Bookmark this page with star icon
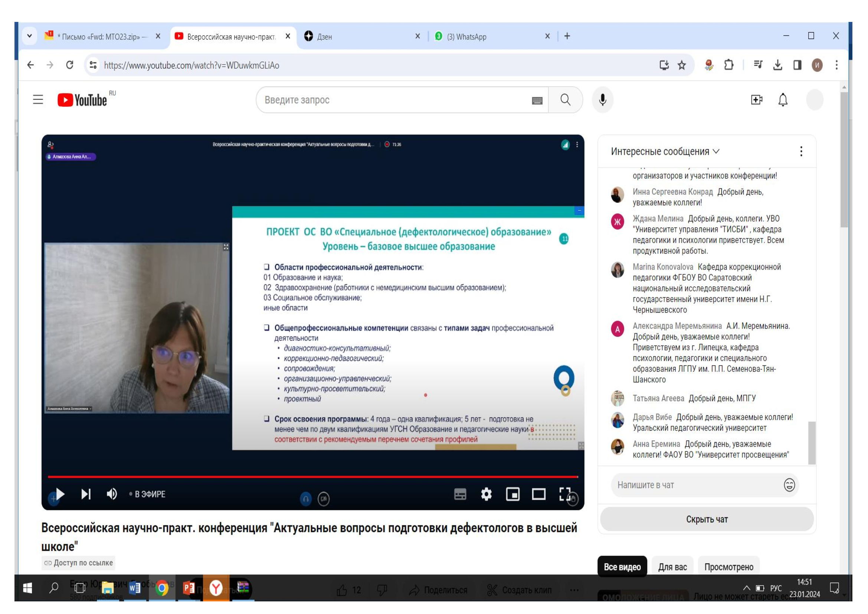This screenshot has width=868, height=614. [x=681, y=65]
